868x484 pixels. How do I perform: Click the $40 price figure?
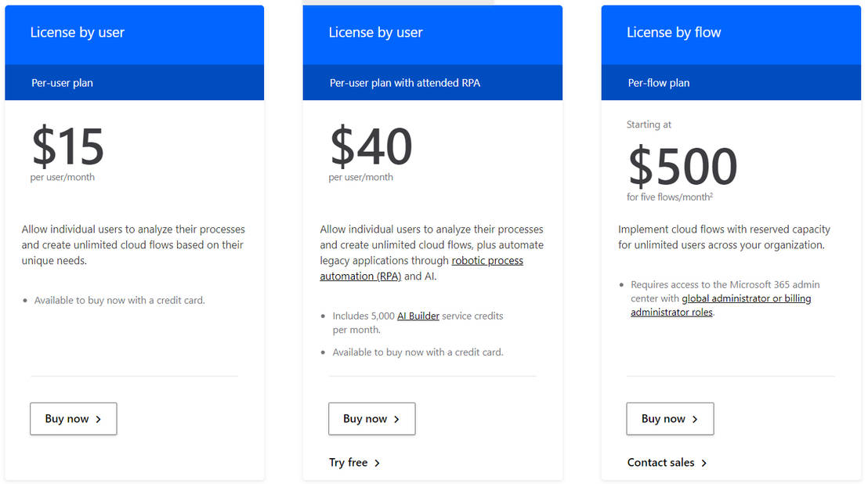point(371,146)
